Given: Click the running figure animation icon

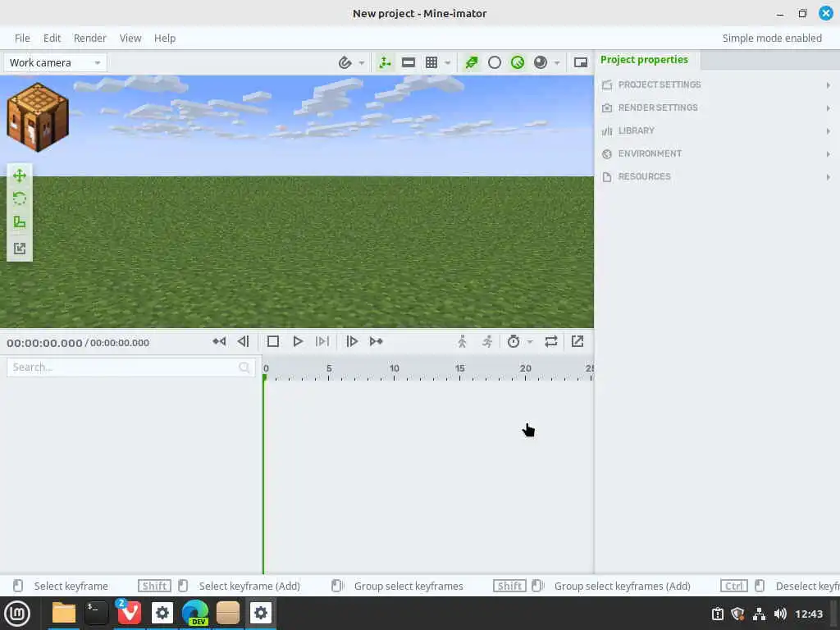Looking at the screenshot, I should [487, 341].
